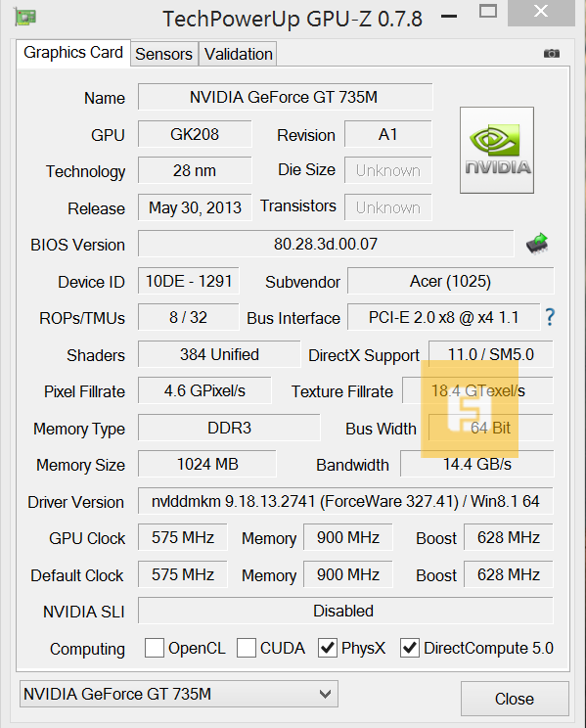Click Device ID 10DE - 1291
586x728 pixels.
(x=189, y=281)
